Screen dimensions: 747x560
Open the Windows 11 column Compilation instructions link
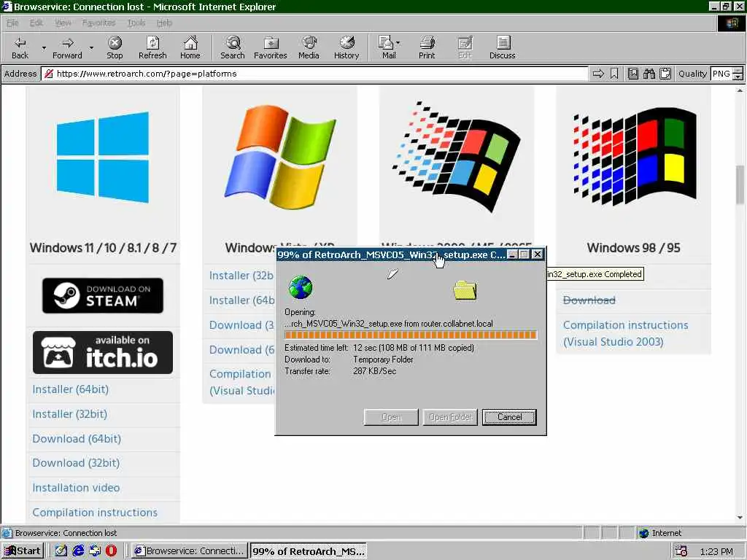pos(95,513)
